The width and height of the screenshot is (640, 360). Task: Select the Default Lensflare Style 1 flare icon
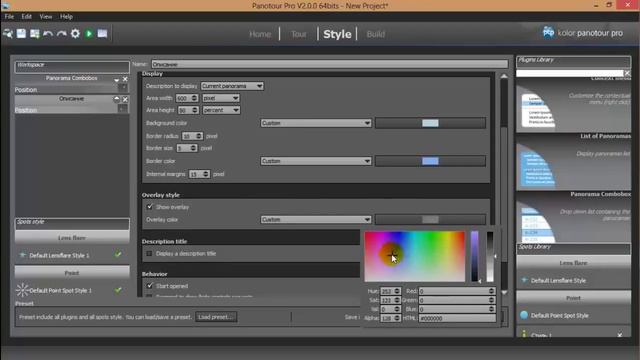click(x=22, y=255)
